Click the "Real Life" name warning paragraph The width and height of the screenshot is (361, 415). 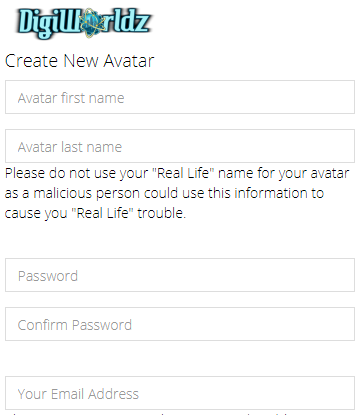pyautogui.click(x=177, y=193)
